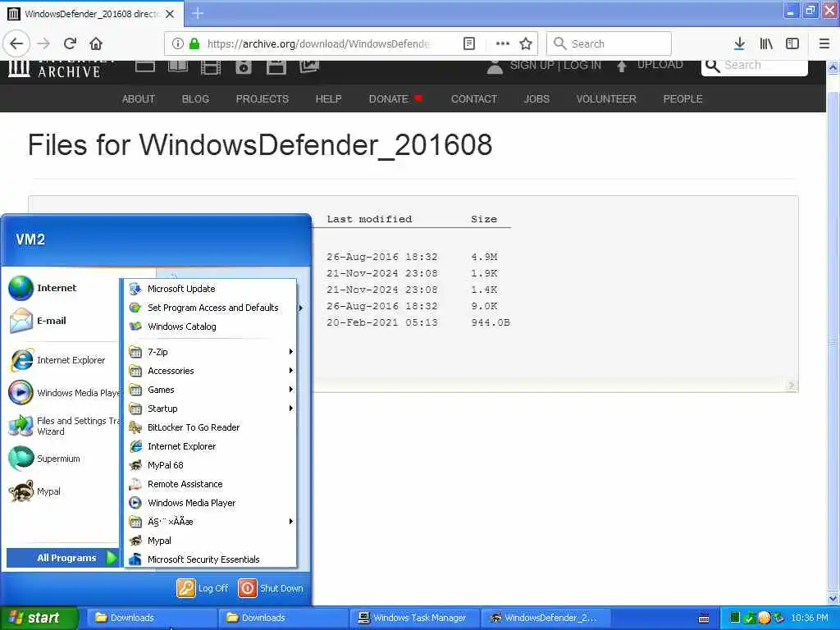Click the page vertical scrollbar down arrow
The width and height of the screenshot is (840, 630).
point(833,598)
